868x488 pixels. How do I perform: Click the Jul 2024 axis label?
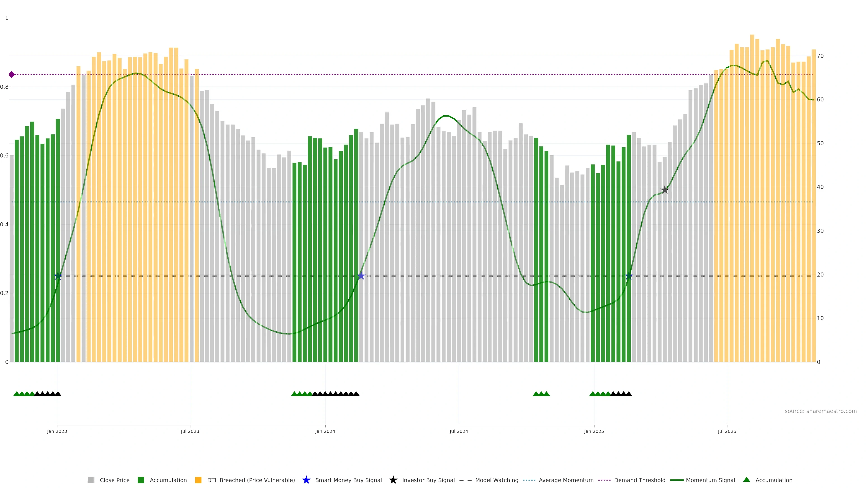pyautogui.click(x=459, y=431)
